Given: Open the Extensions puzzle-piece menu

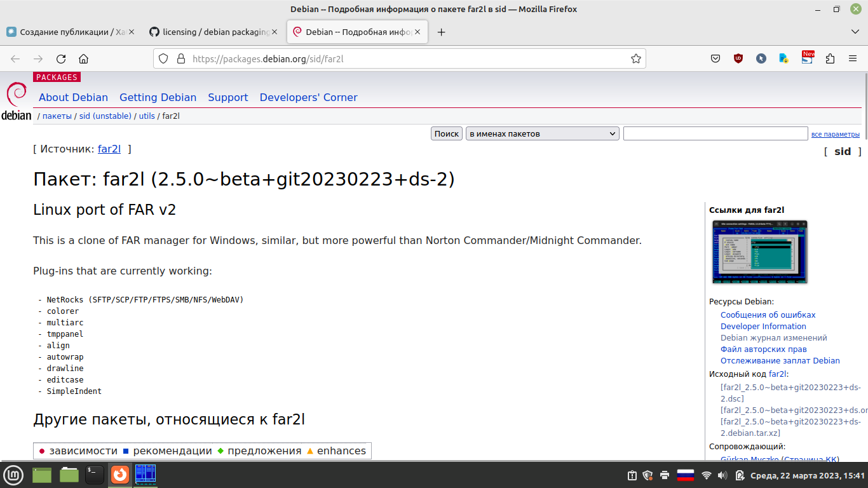Looking at the screenshot, I should coord(830,58).
